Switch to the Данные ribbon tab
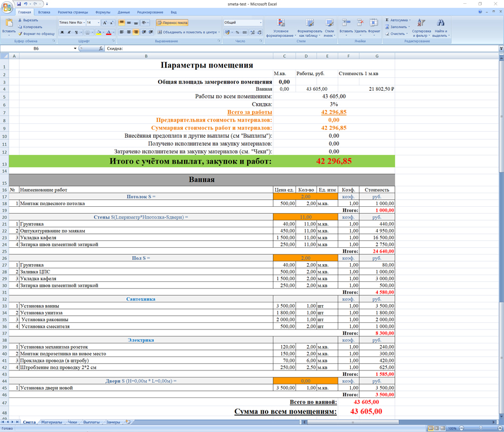Viewport: 504px width, 432px height. pos(124,12)
